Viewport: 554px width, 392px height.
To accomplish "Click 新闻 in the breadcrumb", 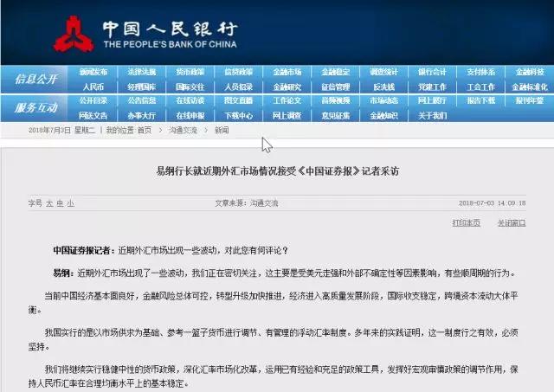I will tap(222, 131).
